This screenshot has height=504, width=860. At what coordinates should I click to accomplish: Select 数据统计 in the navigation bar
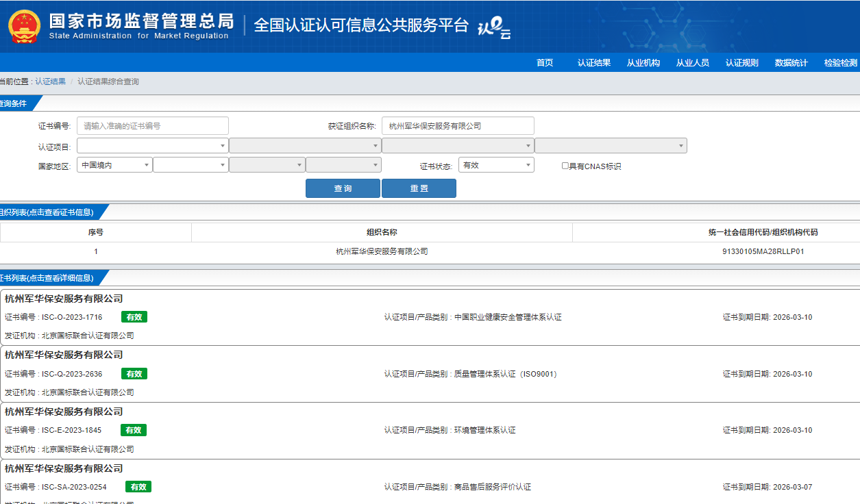(x=791, y=63)
